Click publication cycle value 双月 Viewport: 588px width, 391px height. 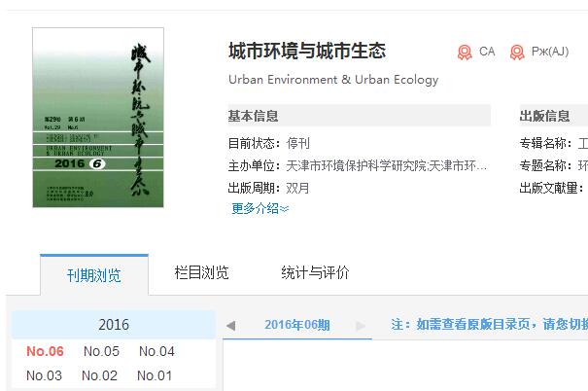(x=297, y=188)
